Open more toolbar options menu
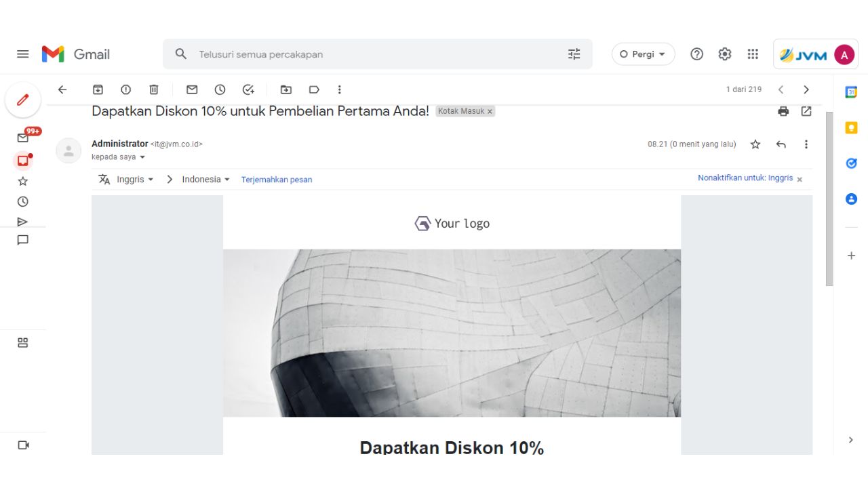The width and height of the screenshot is (868, 488). coord(340,89)
